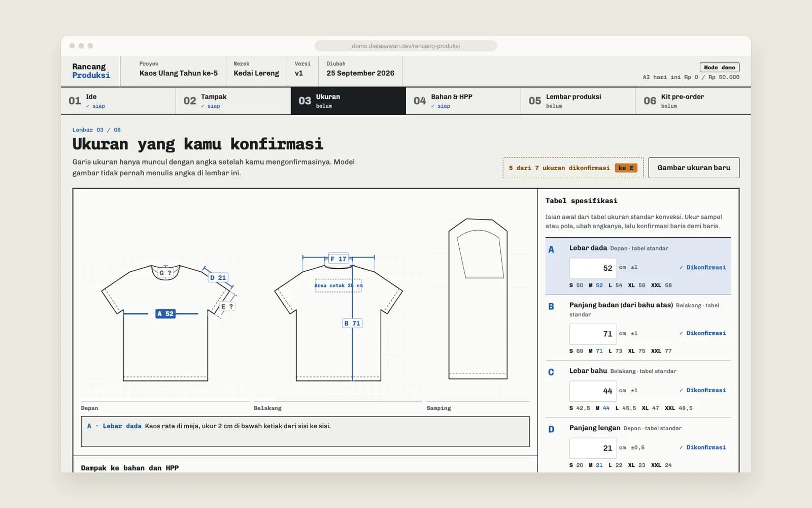Edit the Lebar dada 52 cm field
Viewport: 812px width, 508px height.
tap(593, 268)
